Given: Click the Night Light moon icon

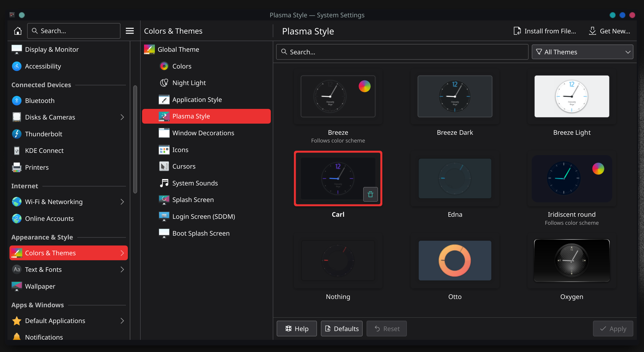Looking at the screenshot, I should click(x=164, y=83).
